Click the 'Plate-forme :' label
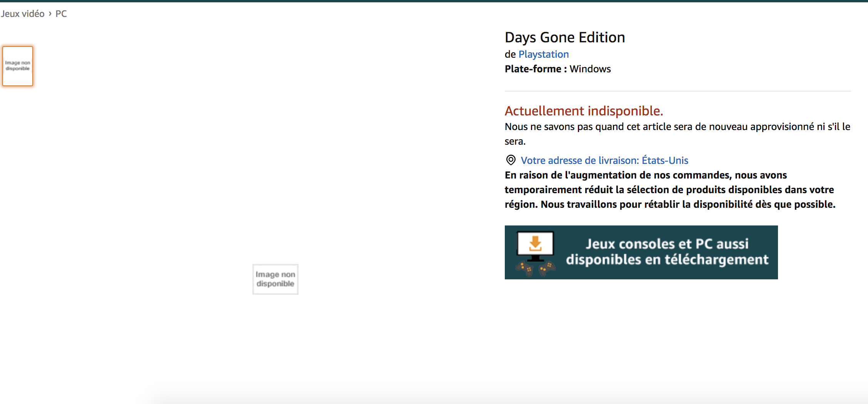This screenshot has height=404, width=868. [535, 69]
